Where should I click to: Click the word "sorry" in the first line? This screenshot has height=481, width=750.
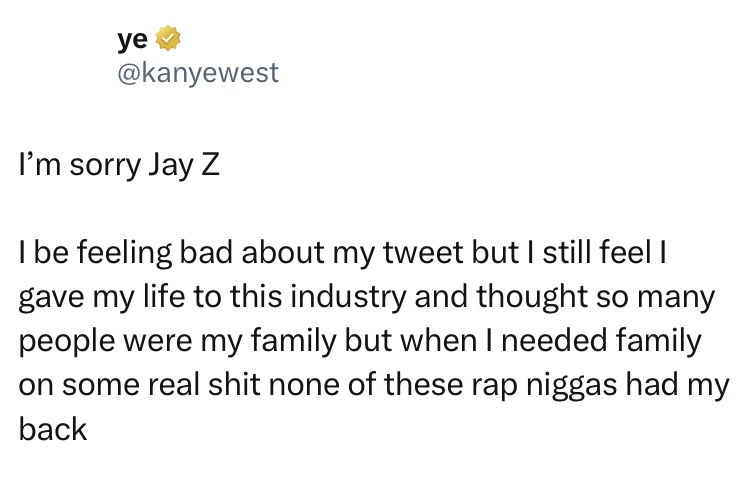click(102, 165)
